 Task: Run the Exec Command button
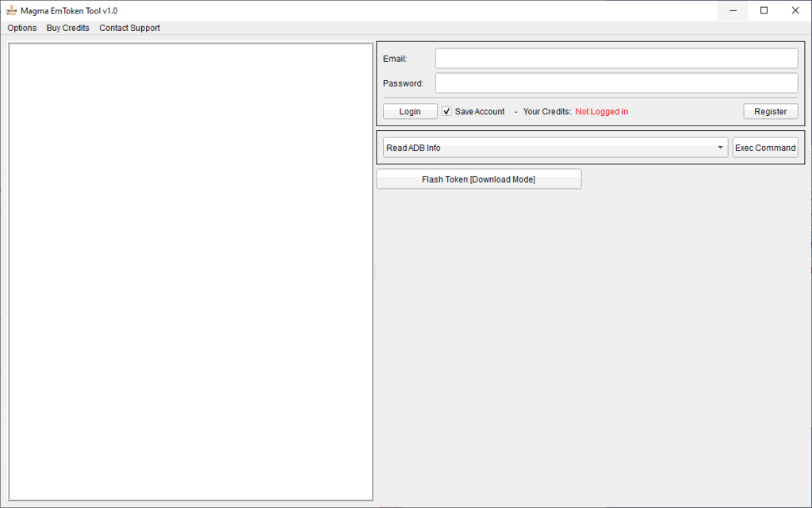pos(764,148)
